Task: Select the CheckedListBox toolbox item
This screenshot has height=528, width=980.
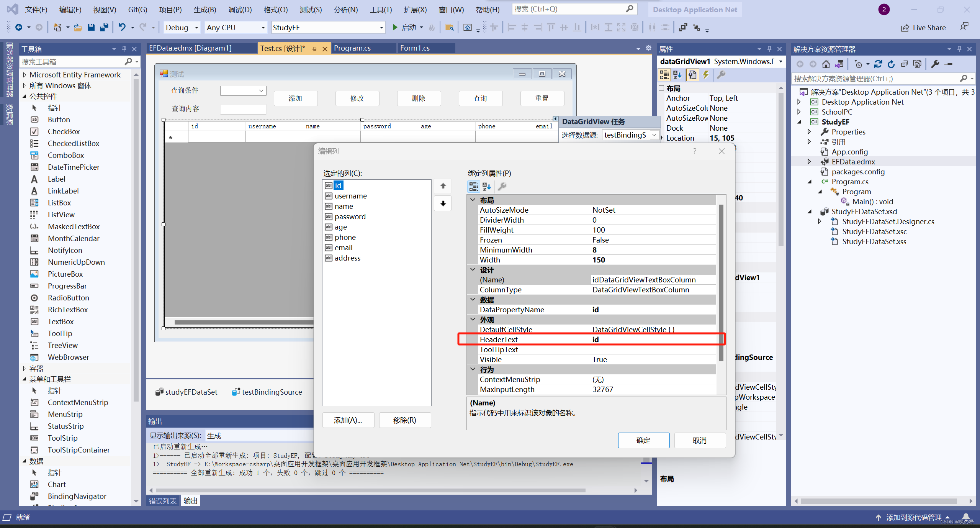Action: pos(73,143)
